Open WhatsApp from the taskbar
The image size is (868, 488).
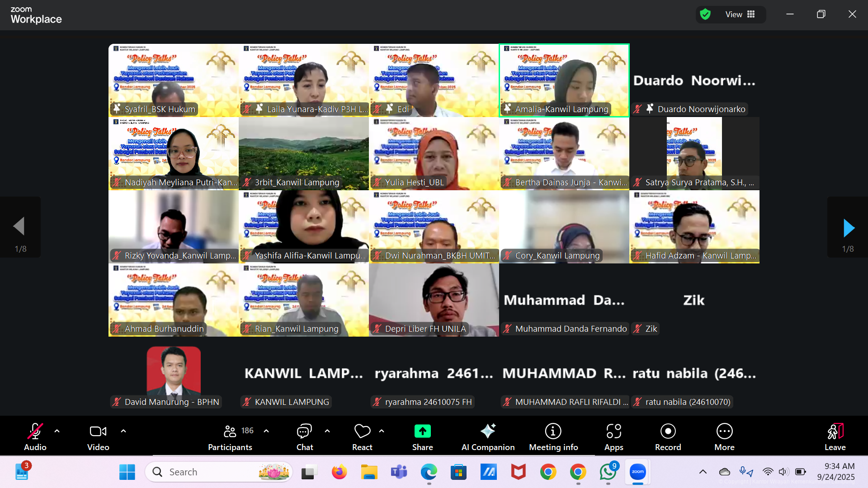[608, 472]
